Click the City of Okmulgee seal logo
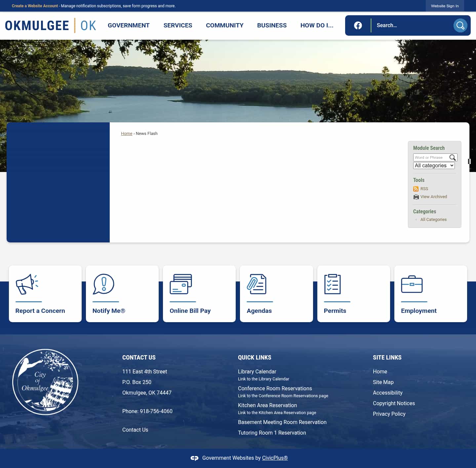This screenshot has width=476, height=468. tap(45, 382)
